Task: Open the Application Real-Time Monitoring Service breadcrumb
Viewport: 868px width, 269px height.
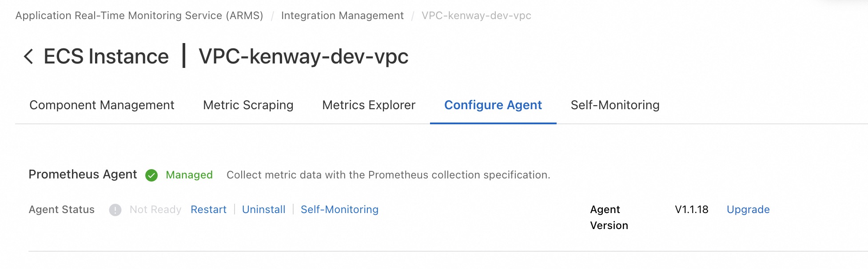Action: [139, 16]
